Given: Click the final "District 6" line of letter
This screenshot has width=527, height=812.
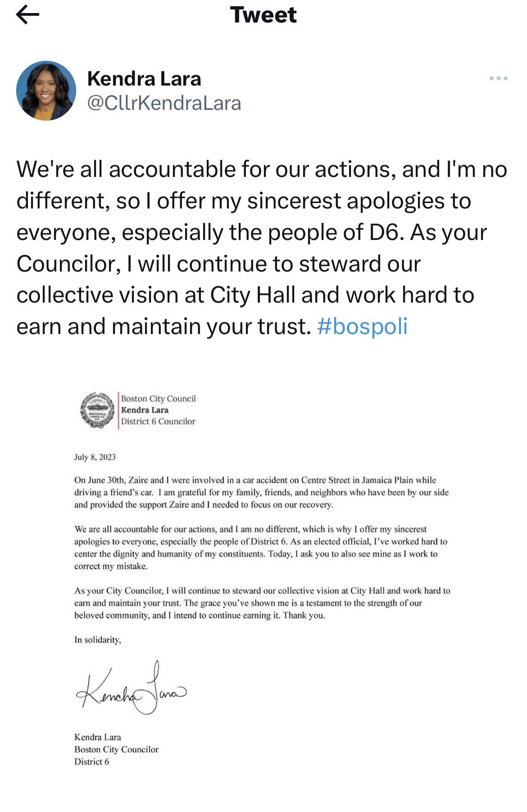Looking at the screenshot, I should [x=91, y=762].
